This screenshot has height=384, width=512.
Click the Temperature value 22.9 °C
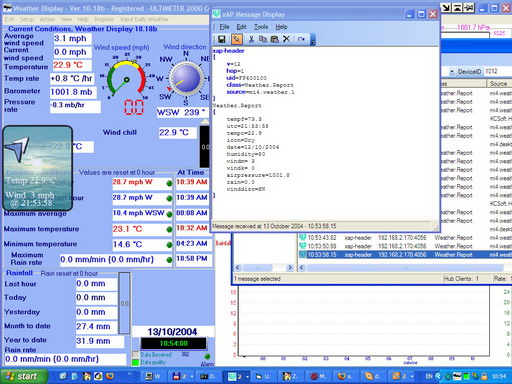coord(72,65)
